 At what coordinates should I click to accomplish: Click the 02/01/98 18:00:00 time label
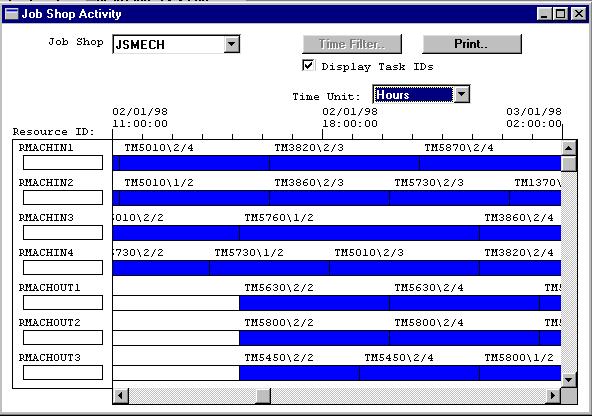(350, 117)
